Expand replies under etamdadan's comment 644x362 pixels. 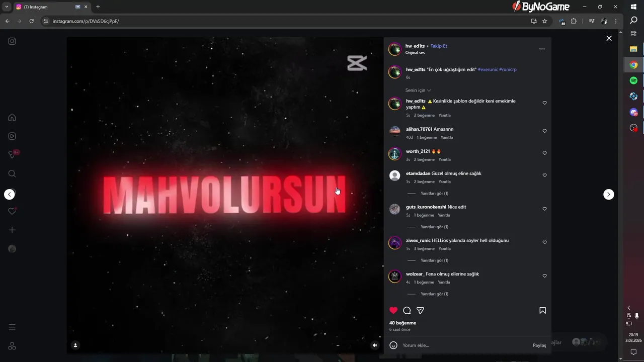point(434,194)
